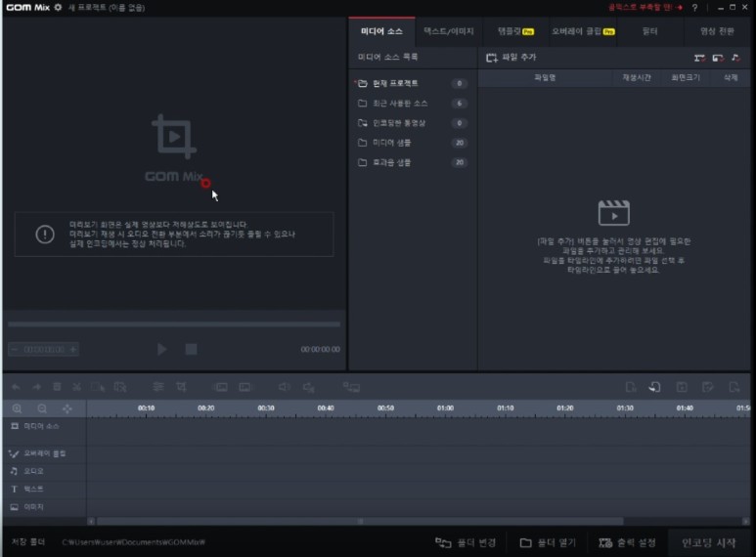This screenshot has width=756, height=557.
Task: Open the 오버레이 클립 Pro tab
Action: tap(583, 32)
